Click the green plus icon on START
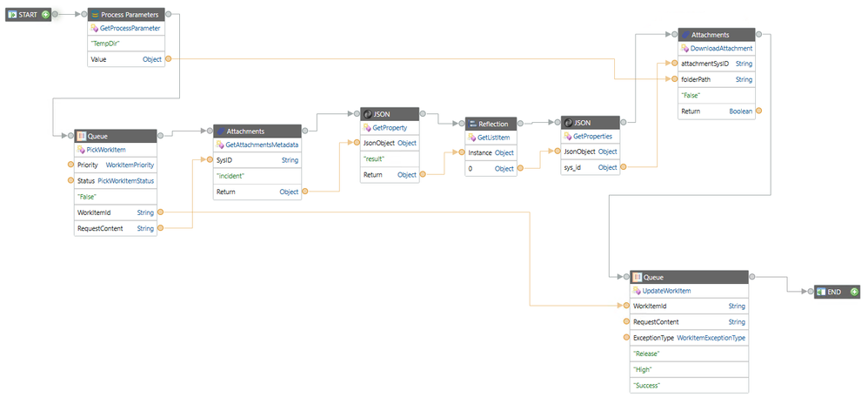 click(45, 15)
